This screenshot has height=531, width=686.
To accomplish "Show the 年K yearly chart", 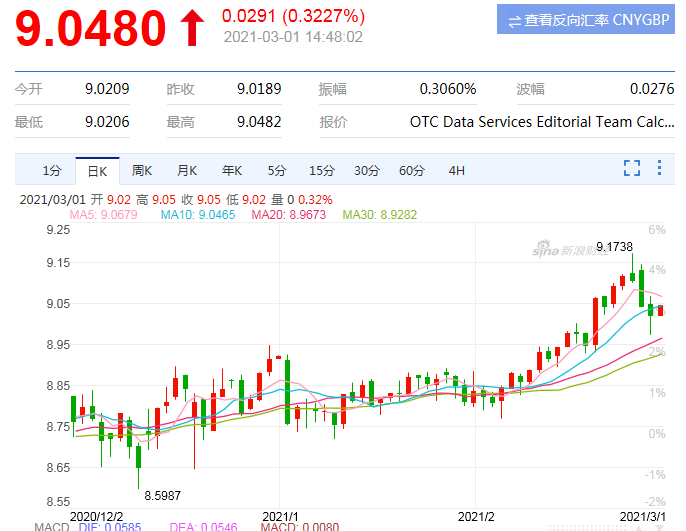I will 232,170.
